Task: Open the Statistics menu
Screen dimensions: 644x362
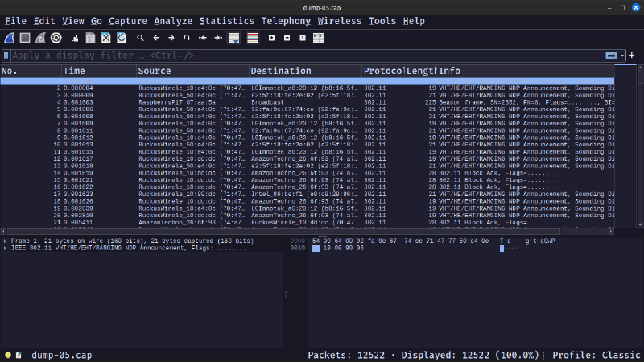Action: tap(227, 21)
